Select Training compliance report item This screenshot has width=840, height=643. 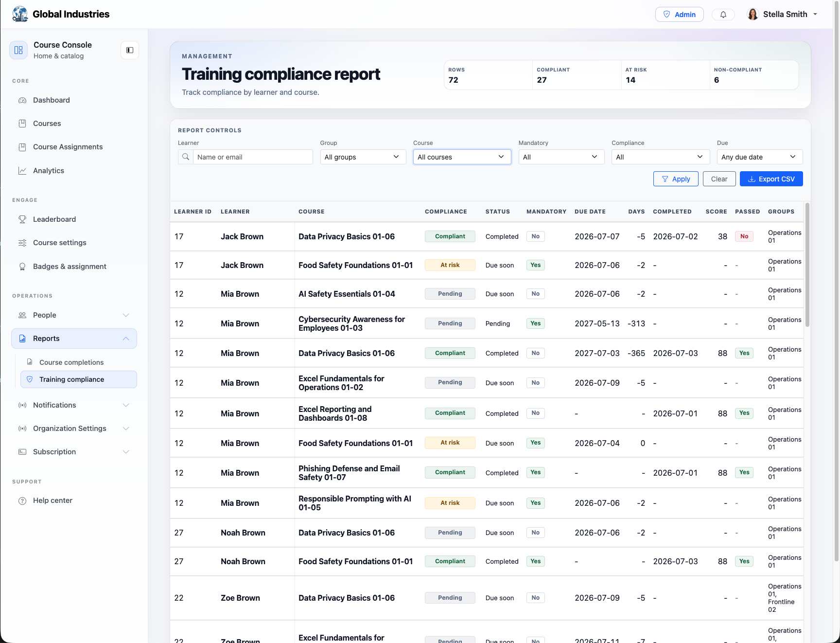click(79, 379)
